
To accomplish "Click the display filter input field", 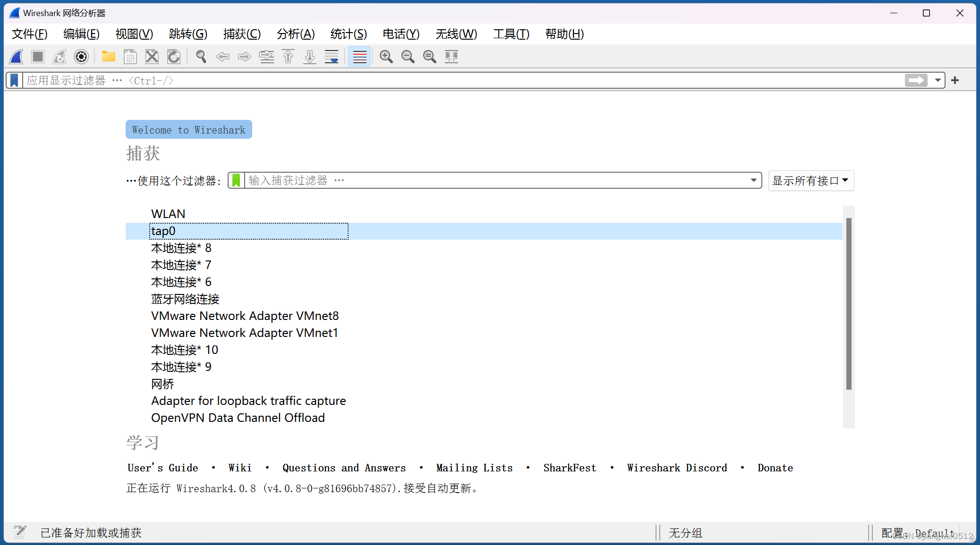I will (x=463, y=80).
